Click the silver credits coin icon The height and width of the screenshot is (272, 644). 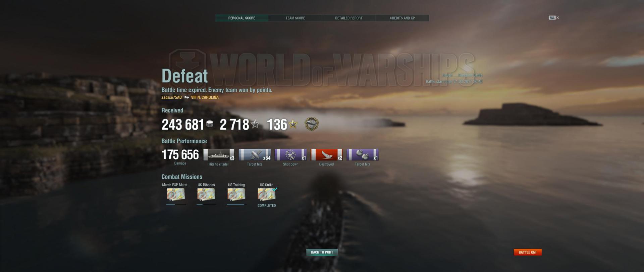(x=210, y=124)
